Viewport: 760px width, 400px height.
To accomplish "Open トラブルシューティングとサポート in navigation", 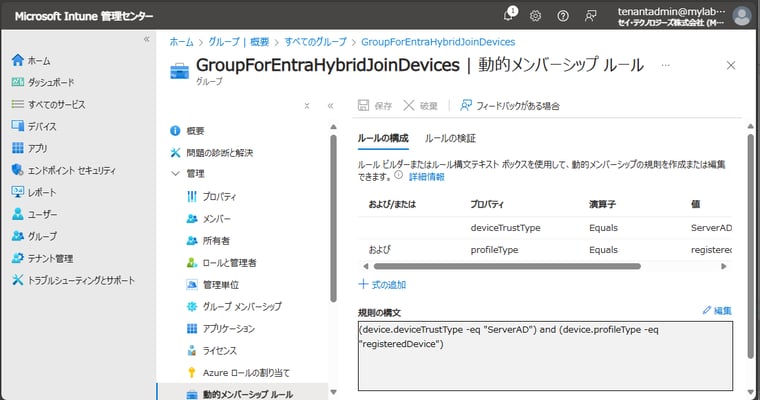I will pyautogui.click(x=73, y=280).
